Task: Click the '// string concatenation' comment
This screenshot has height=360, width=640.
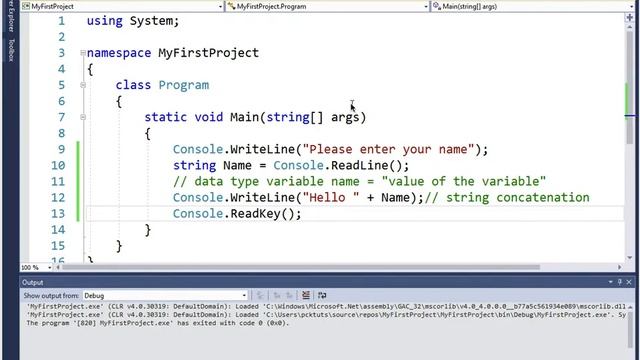Action: point(507,198)
